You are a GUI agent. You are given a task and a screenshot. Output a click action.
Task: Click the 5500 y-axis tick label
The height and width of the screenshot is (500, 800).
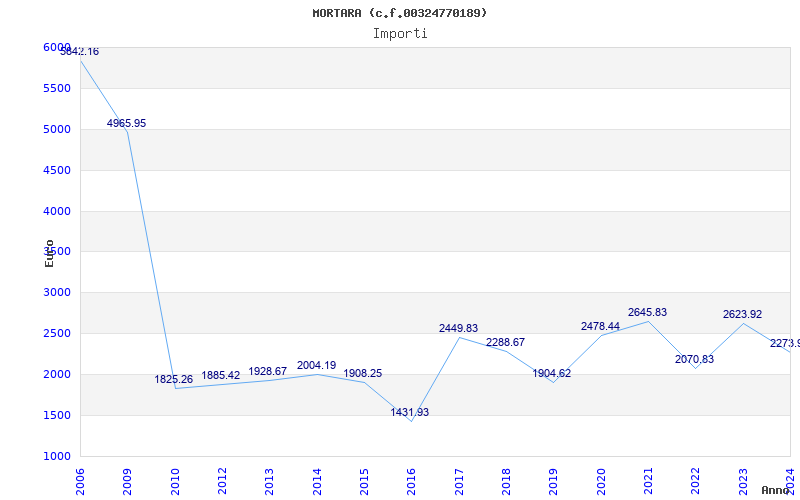coord(57,88)
